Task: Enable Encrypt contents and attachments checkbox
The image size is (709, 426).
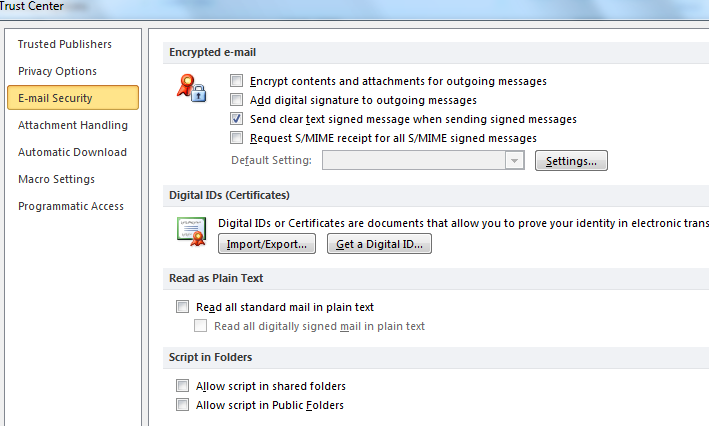Action: [x=237, y=81]
